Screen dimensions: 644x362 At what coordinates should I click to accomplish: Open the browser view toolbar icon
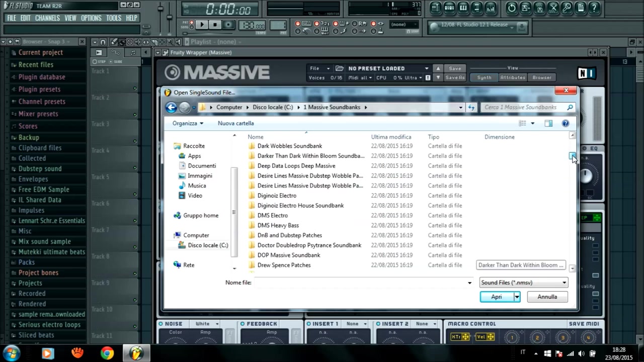[x=476, y=8]
